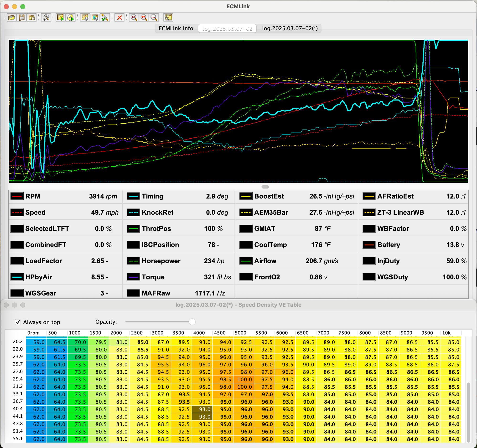Select highlighted 93.0 cell in row 40.4
477x448 pixels.
tap(202, 409)
